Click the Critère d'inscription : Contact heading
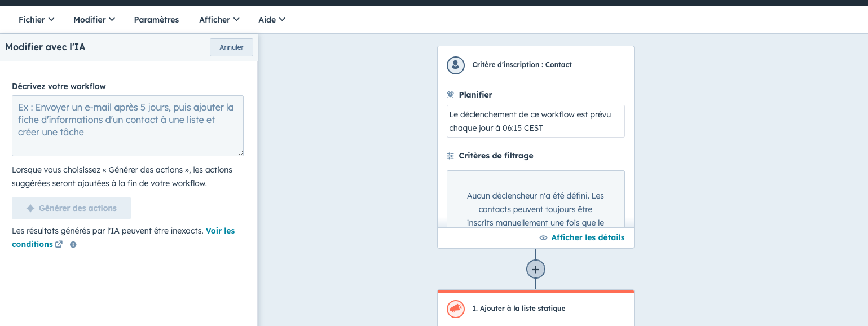The image size is (868, 326). 522,65
